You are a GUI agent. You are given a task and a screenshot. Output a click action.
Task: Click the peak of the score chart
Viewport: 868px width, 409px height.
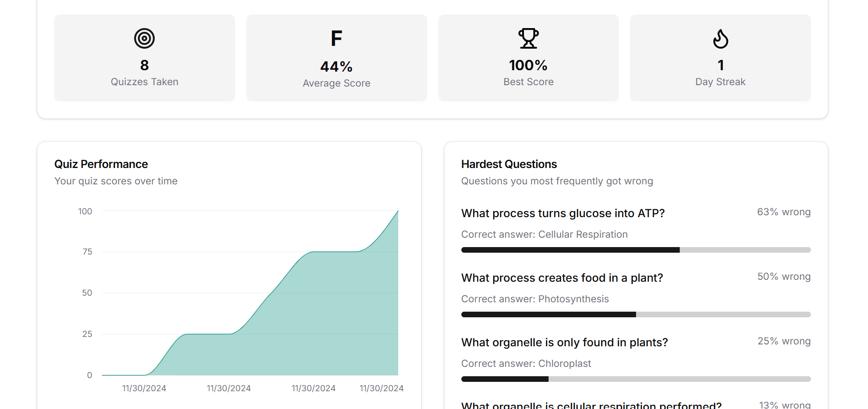[398, 211]
